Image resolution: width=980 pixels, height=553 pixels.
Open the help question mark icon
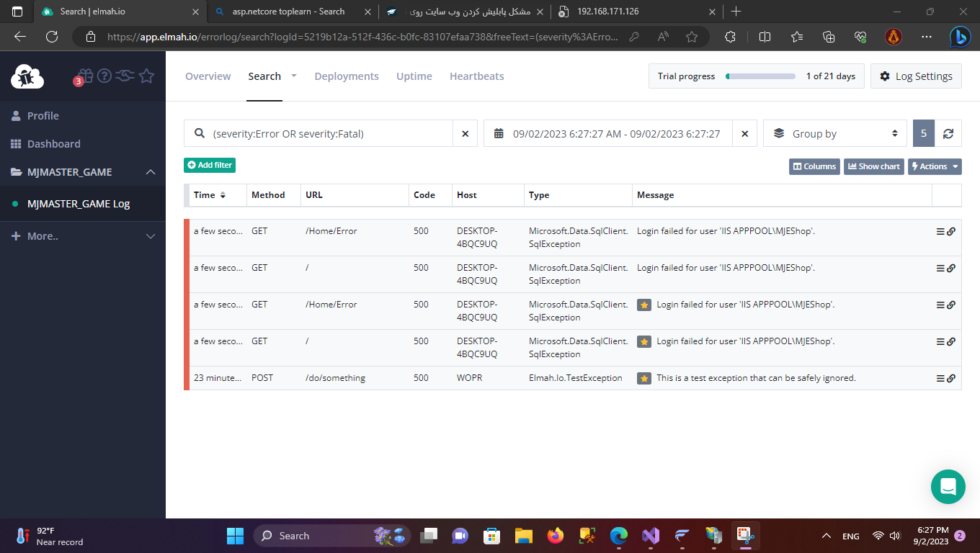(104, 76)
